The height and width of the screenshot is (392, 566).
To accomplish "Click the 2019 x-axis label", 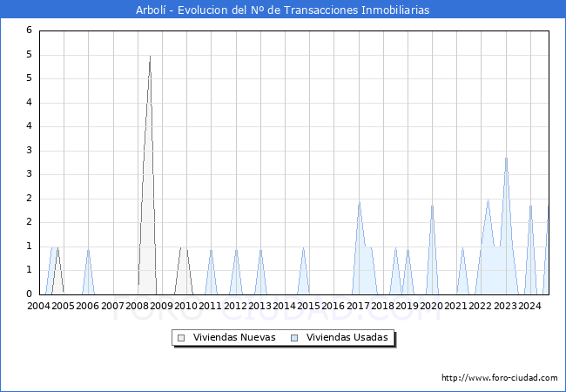I will point(407,306).
